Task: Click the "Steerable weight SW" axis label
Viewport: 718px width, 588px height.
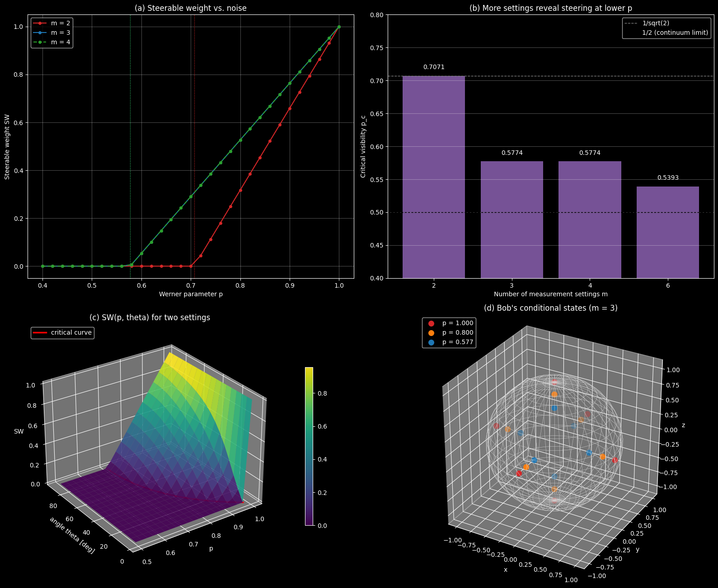Action: pos(7,146)
